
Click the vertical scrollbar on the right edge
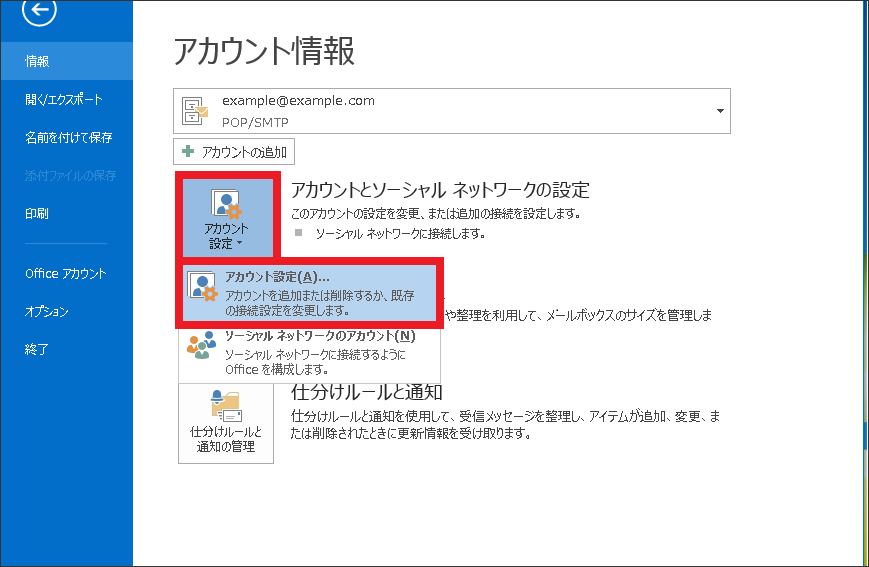click(862, 280)
